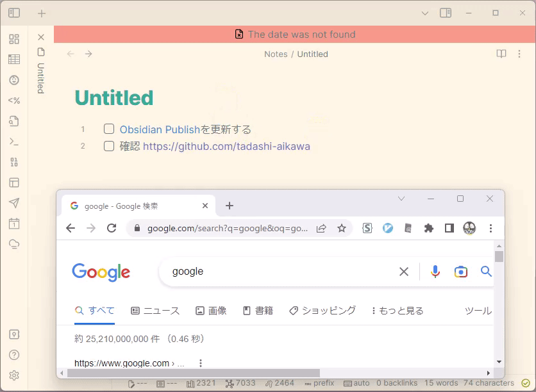Screen dimensions: 536x392
Task: Close the stacked Untitled tab
Action: point(41,37)
